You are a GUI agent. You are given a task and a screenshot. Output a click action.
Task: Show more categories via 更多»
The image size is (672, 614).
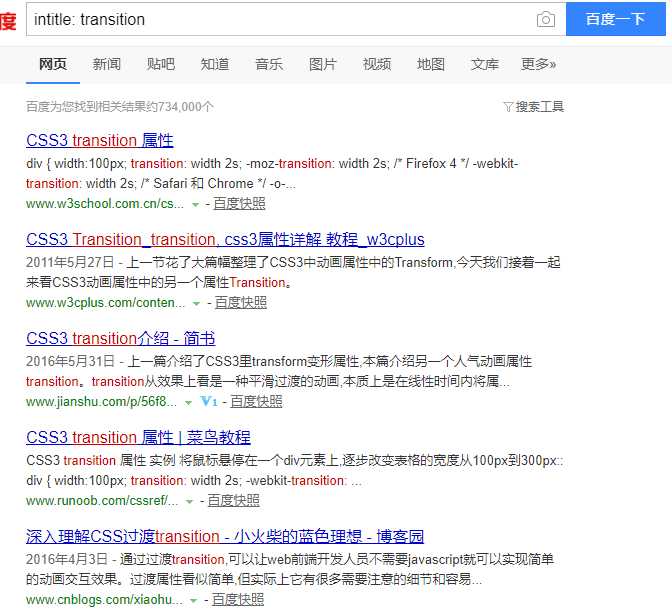point(538,64)
